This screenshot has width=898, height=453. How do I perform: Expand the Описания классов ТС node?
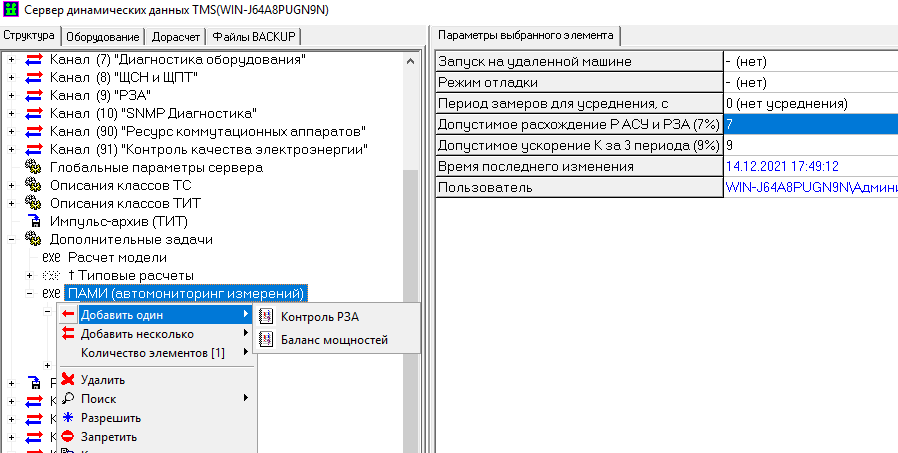coord(11,186)
